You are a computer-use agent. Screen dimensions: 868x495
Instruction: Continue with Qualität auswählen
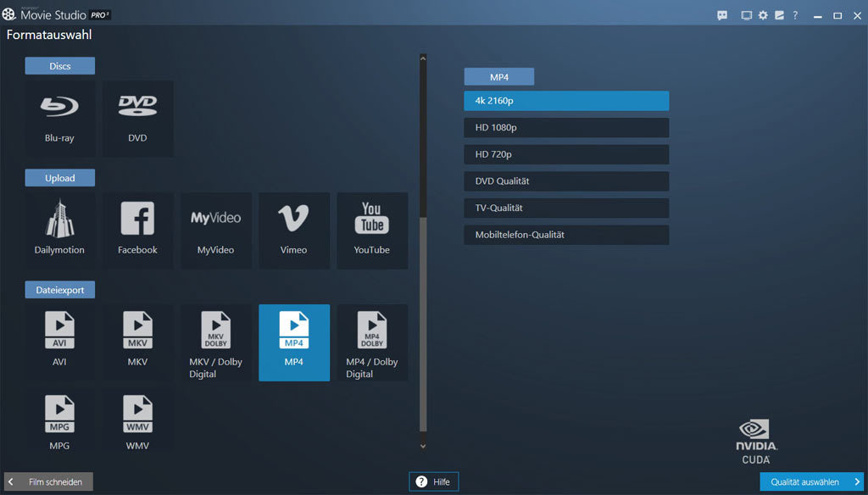pos(811,481)
